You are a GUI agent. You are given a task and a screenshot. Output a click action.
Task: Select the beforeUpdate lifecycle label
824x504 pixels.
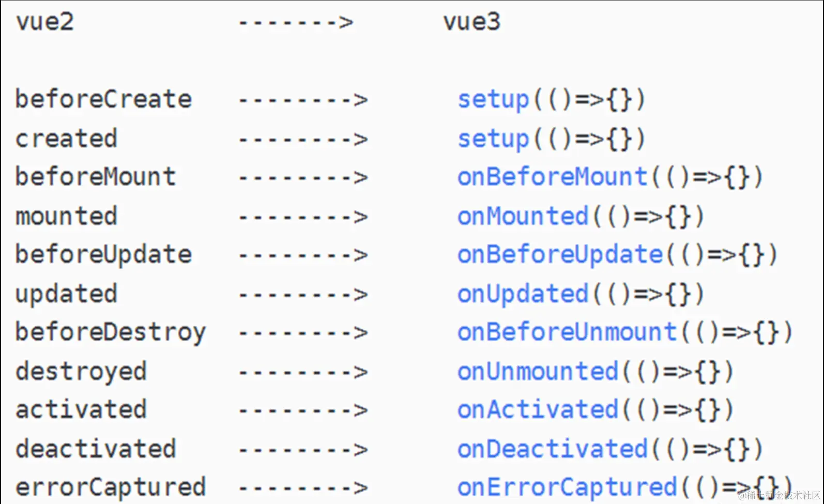pos(103,255)
